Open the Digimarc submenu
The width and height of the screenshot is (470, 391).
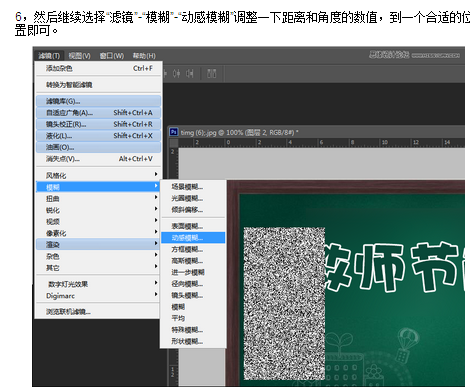(x=98, y=295)
